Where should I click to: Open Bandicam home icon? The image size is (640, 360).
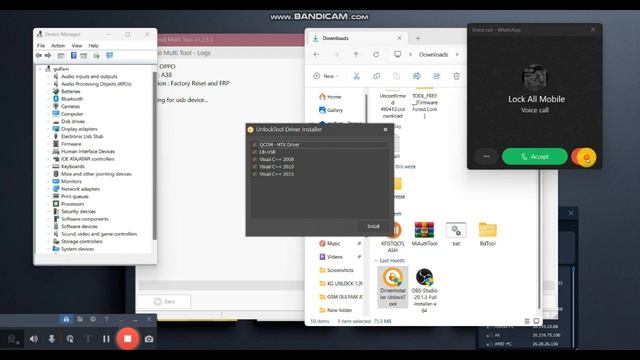[x=66, y=320]
